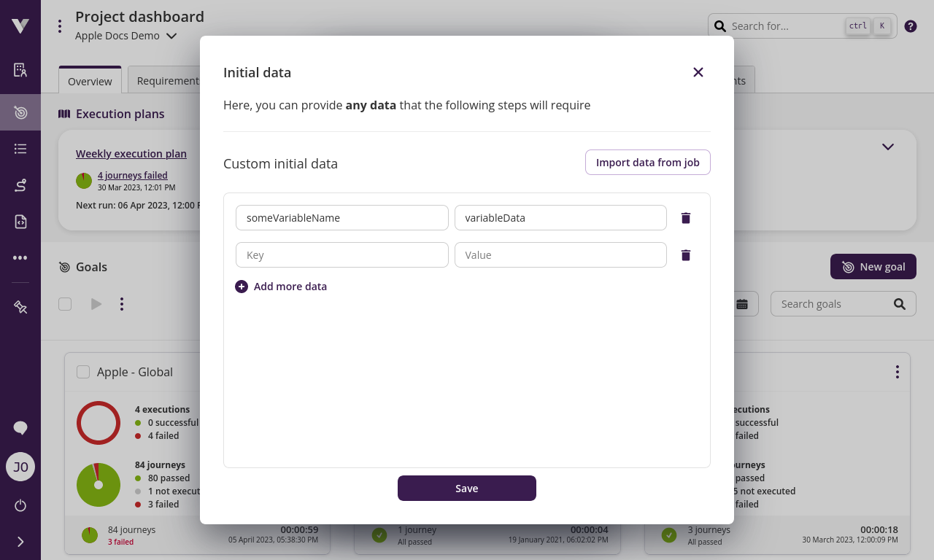934x560 pixels.
Task: Click the 00:00:18 duration text
Action: click(879, 530)
